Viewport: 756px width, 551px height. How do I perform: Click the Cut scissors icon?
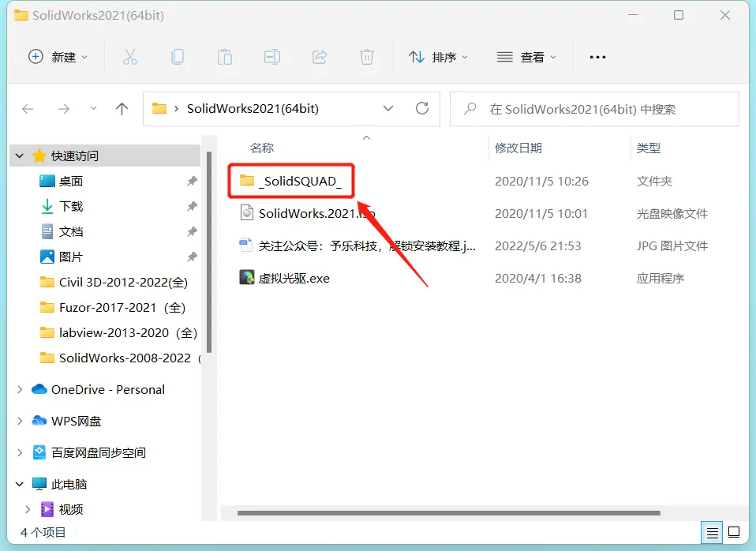coord(129,57)
